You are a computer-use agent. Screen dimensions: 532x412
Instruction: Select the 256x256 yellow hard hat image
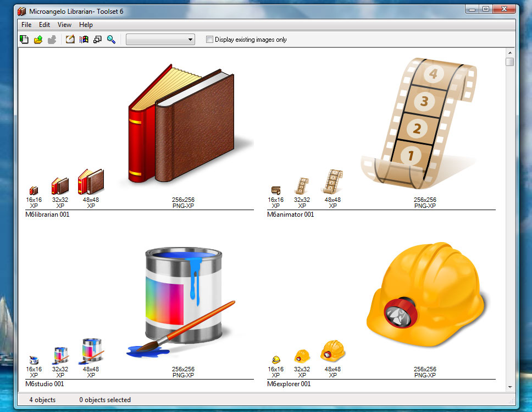pyautogui.click(x=426, y=295)
